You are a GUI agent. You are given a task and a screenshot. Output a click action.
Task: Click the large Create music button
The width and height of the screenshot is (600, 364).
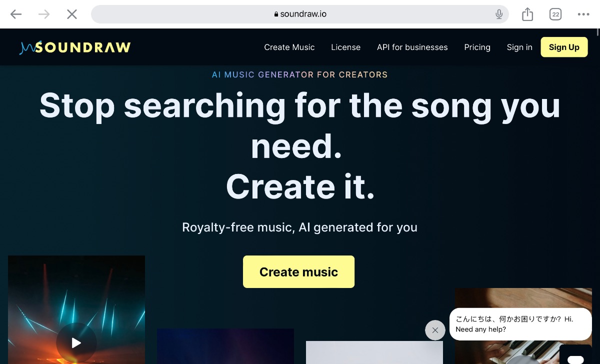298,271
